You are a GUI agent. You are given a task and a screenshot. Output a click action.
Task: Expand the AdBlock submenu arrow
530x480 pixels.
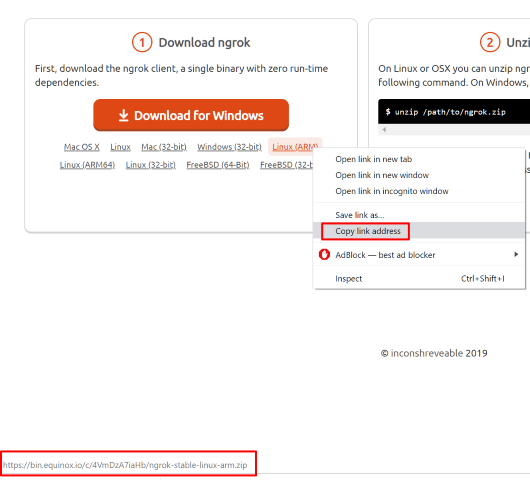tap(516, 254)
